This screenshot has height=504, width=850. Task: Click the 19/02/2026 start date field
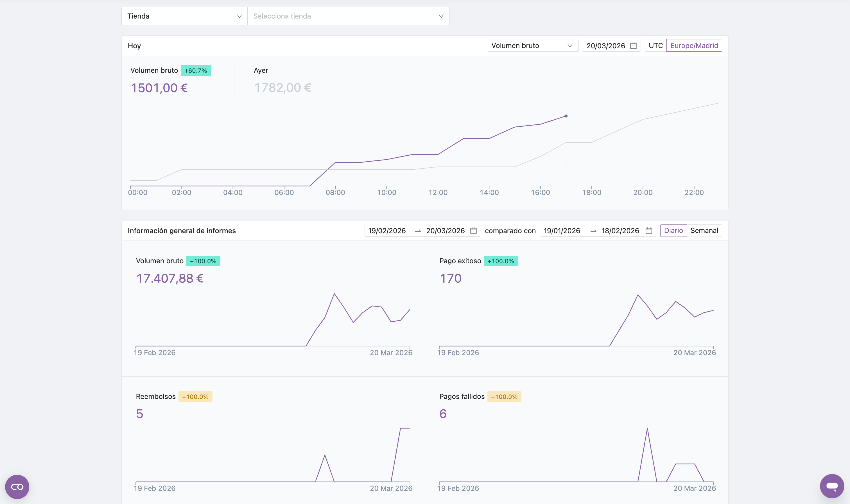[x=387, y=231]
